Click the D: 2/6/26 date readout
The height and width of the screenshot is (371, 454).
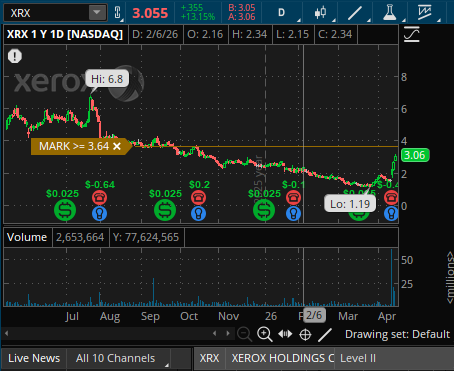pos(155,34)
